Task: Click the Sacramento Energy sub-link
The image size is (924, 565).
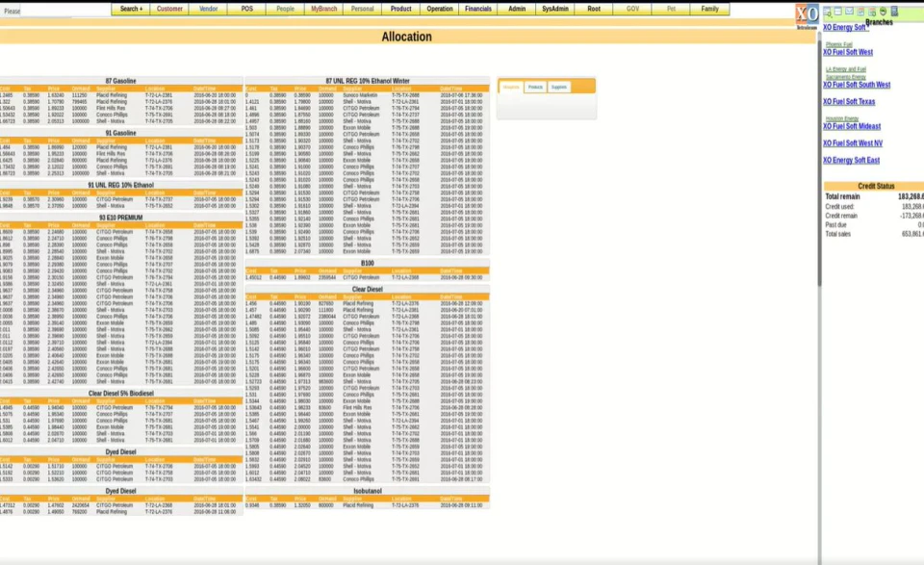Action: [x=846, y=77]
